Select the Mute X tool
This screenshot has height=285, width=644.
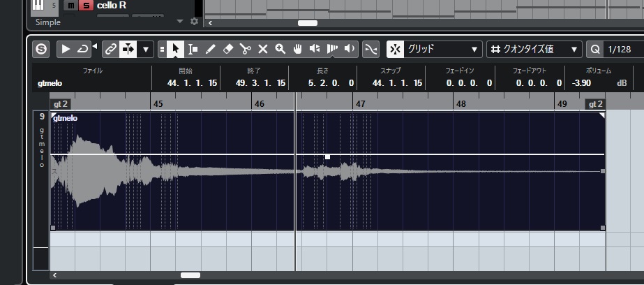pyautogui.click(x=263, y=49)
